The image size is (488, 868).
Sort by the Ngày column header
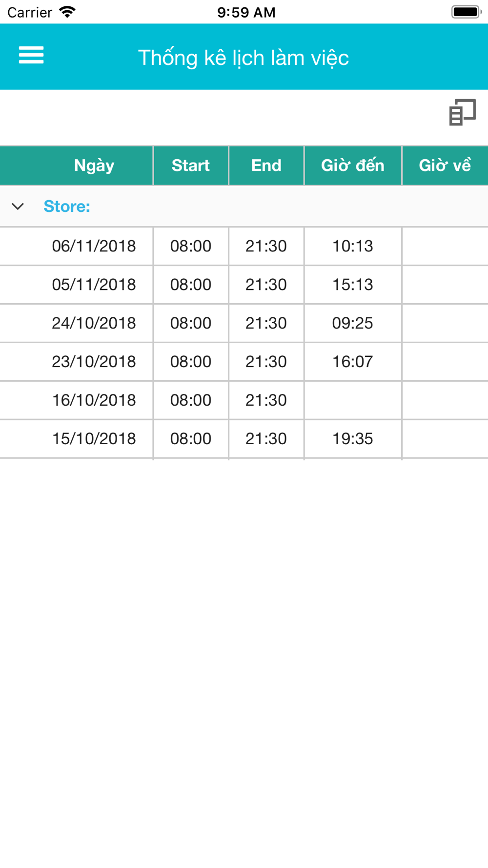point(94,165)
